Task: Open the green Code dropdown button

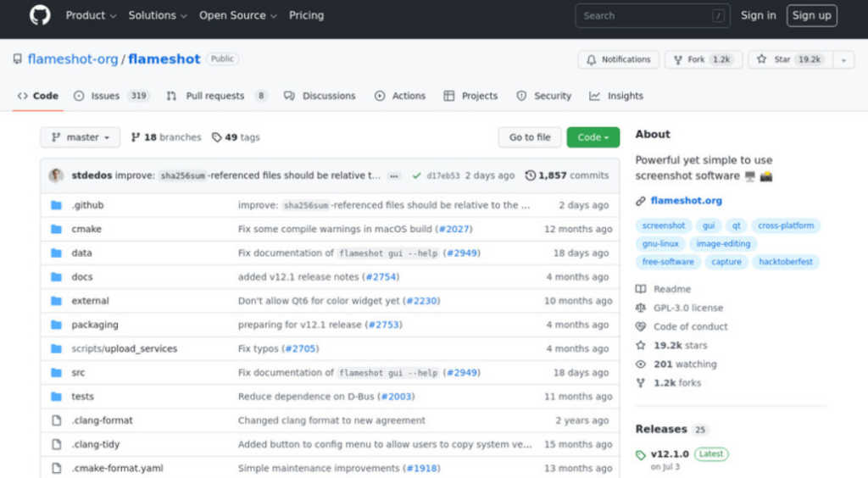Action: click(593, 137)
